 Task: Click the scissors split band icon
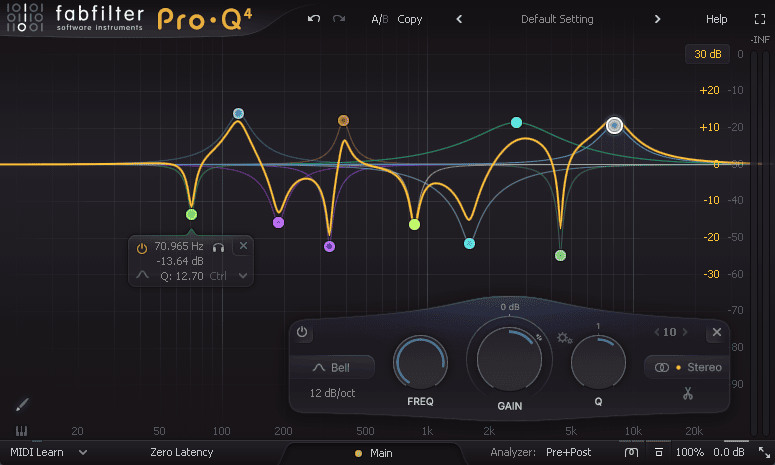click(688, 394)
